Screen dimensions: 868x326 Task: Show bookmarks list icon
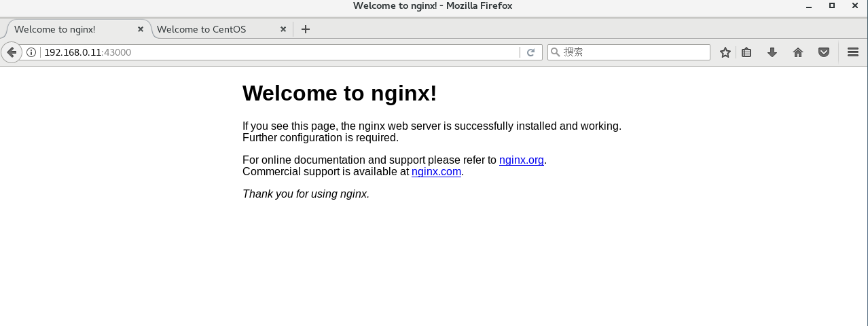[x=746, y=52]
